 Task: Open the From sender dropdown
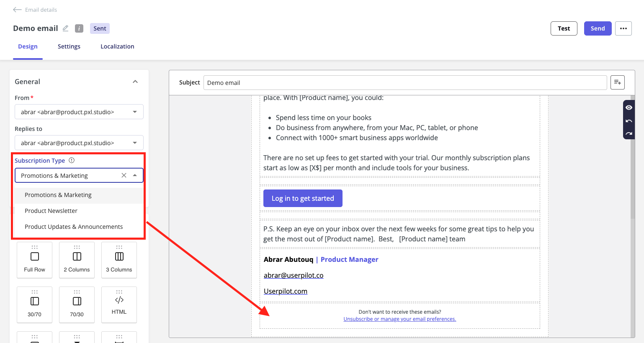(79, 112)
